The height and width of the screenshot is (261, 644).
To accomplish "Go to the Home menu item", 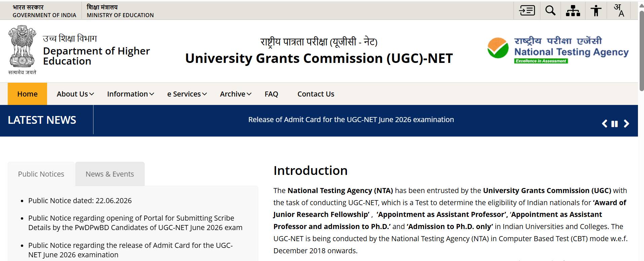I will click(x=27, y=94).
